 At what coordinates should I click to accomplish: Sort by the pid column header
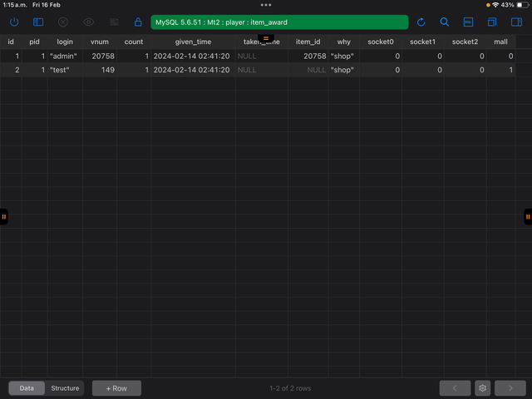(34, 42)
